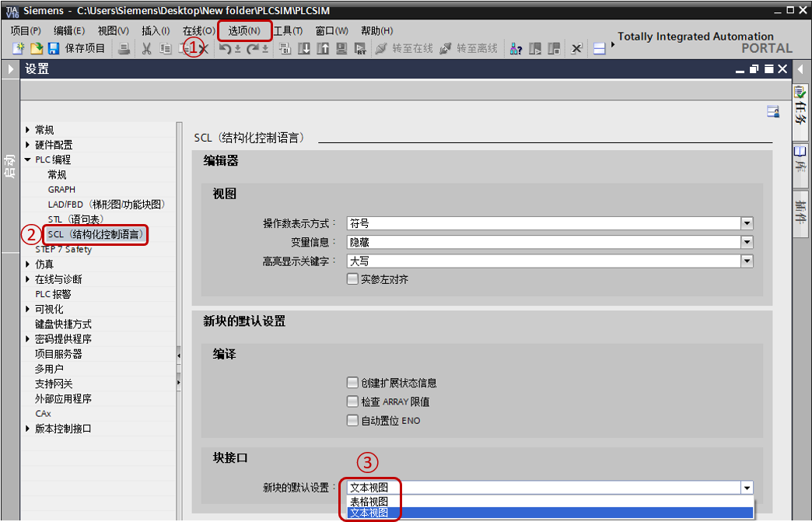
Task: Split editor space horizontally icon
Action: tap(599, 49)
